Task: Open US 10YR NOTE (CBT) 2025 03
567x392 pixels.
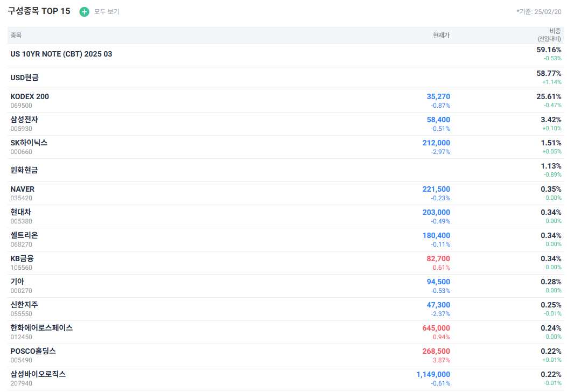Action: [61, 54]
